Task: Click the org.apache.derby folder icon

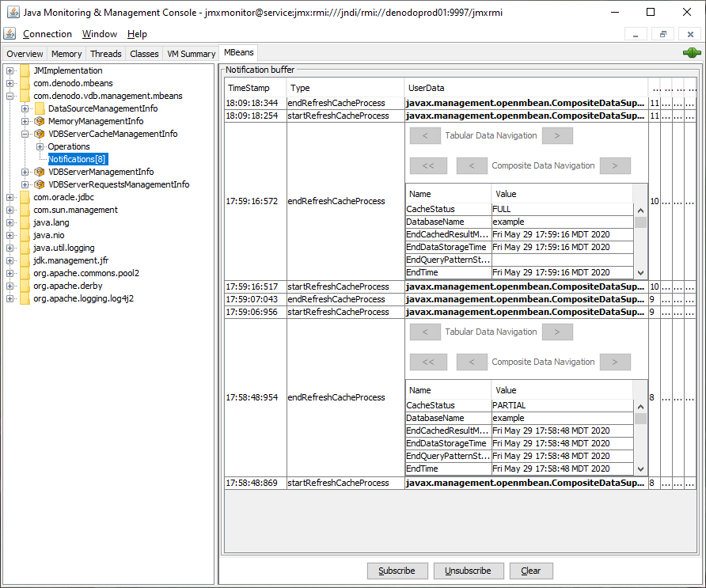Action: coord(25,286)
